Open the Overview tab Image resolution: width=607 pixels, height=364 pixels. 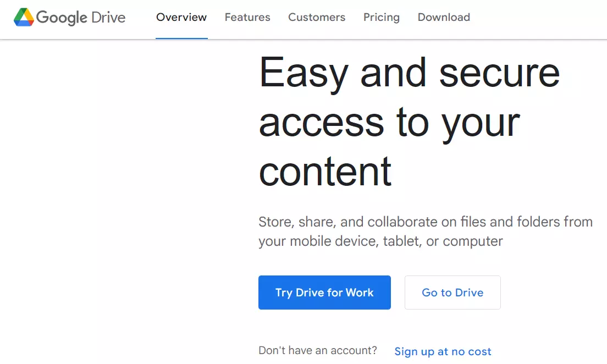click(181, 18)
